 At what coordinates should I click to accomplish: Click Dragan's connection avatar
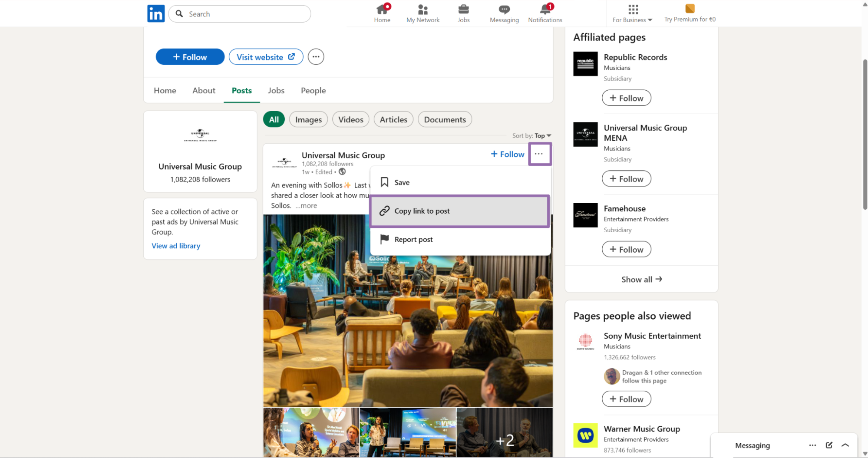tap(611, 376)
